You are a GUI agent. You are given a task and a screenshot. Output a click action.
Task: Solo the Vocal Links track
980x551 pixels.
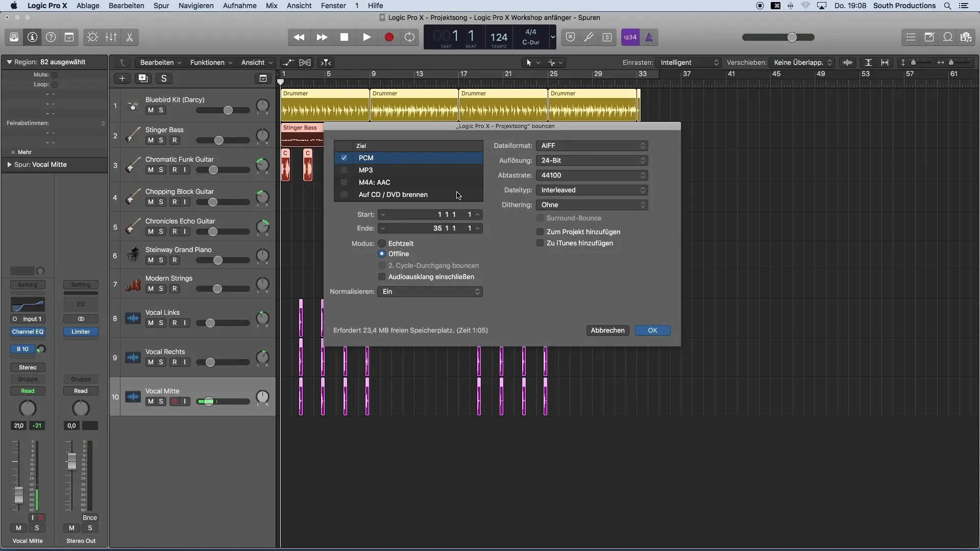coord(161,323)
